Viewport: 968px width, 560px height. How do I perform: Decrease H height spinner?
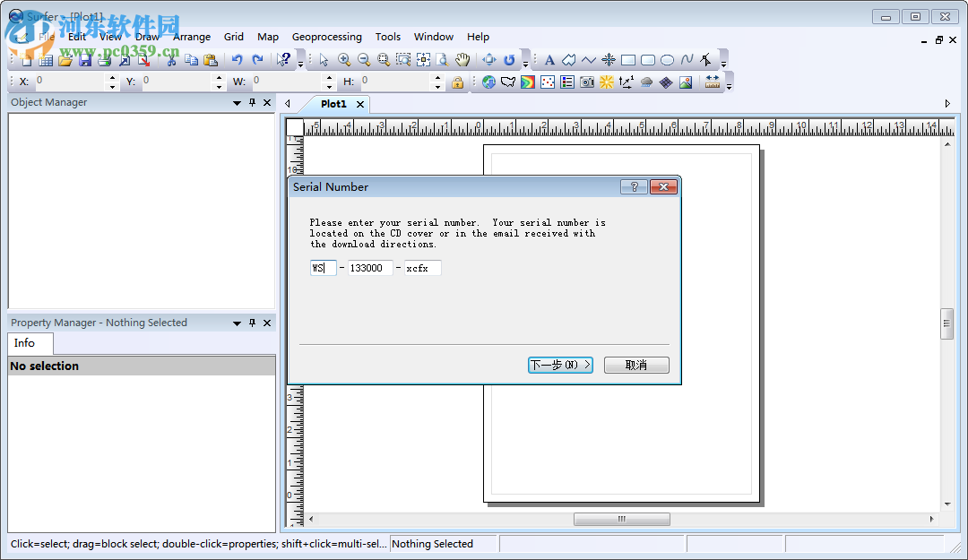pyautogui.click(x=437, y=86)
